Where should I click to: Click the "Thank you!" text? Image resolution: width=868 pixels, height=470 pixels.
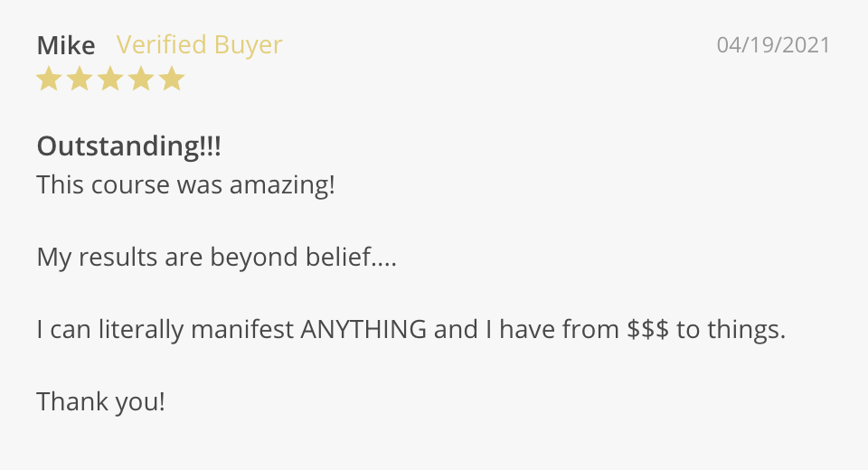(x=100, y=400)
